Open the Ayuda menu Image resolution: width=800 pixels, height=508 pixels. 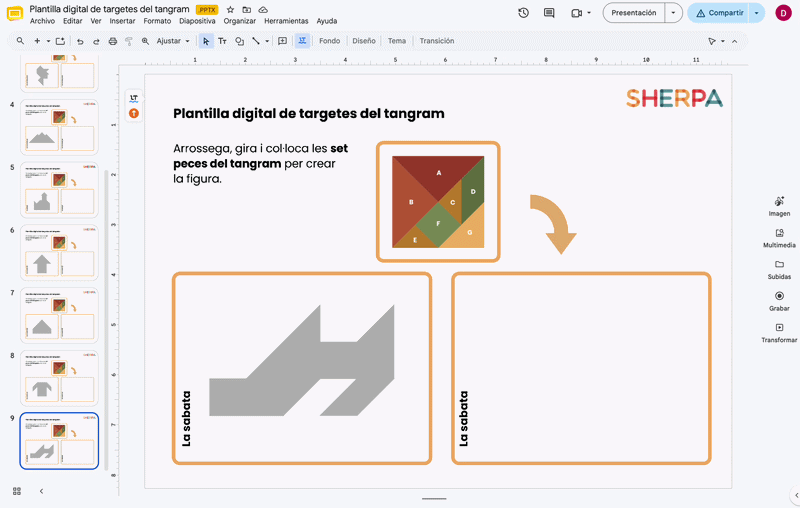(327, 21)
